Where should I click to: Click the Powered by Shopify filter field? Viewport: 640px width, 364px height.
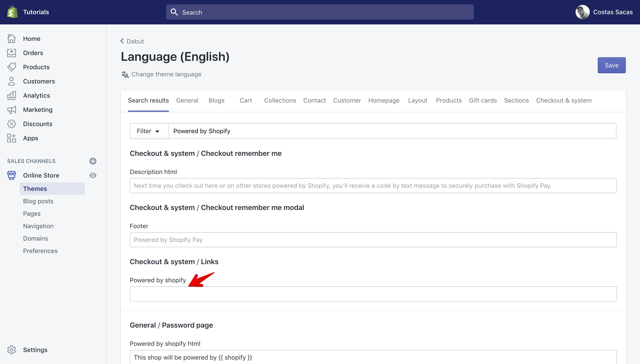392,131
